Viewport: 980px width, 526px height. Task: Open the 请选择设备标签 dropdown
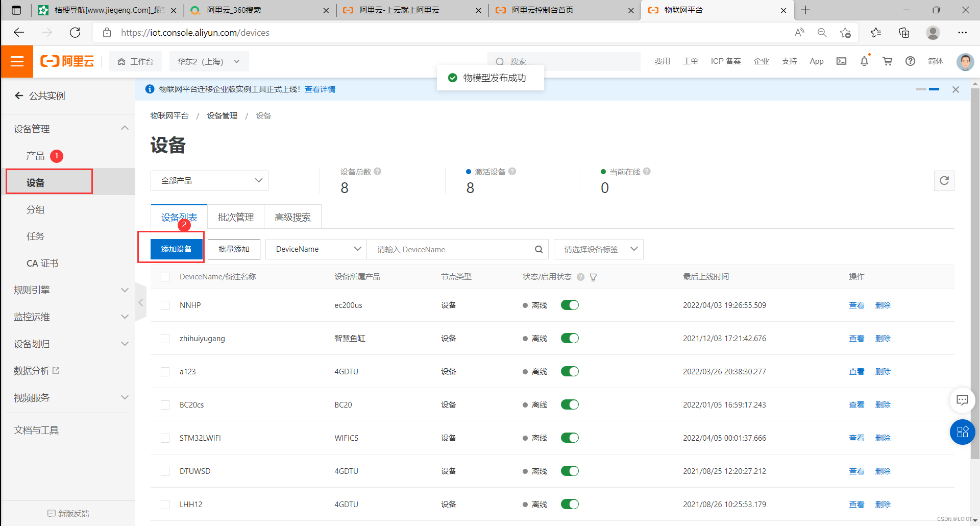coord(598,249)
